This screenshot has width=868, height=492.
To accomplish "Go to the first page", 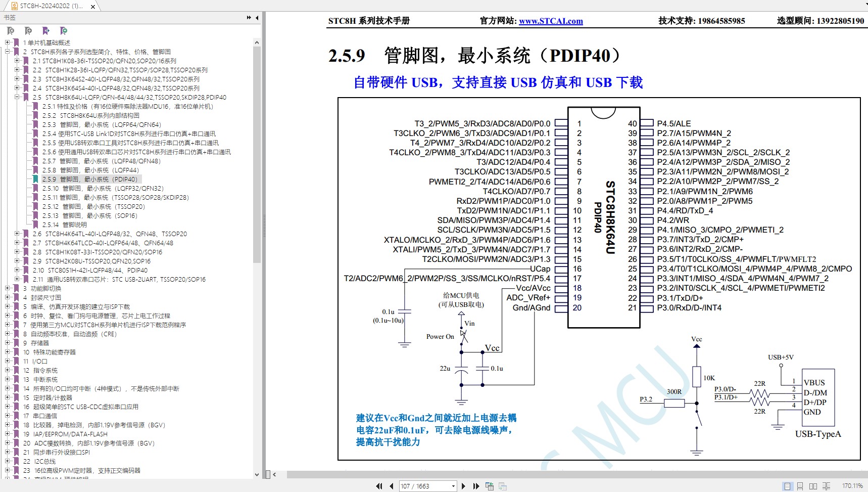I will (379, 486).
